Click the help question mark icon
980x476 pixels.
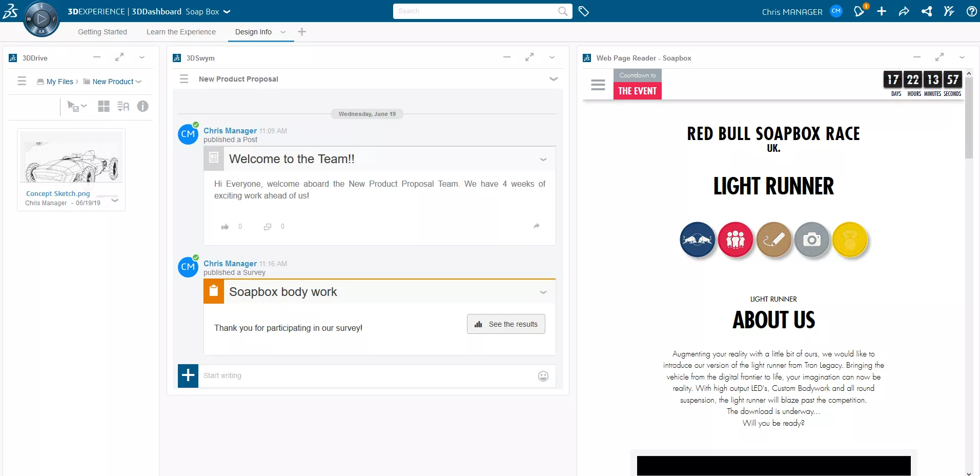click(x=972, y=11)
